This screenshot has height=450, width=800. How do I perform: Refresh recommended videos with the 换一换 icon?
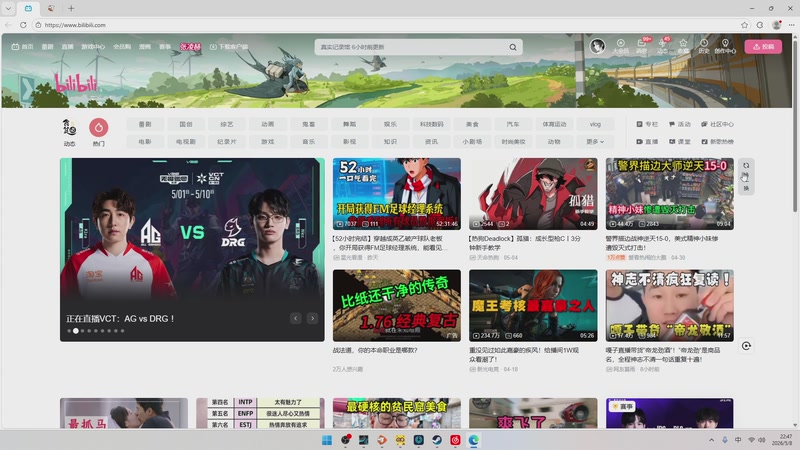(x=746, y=177)
